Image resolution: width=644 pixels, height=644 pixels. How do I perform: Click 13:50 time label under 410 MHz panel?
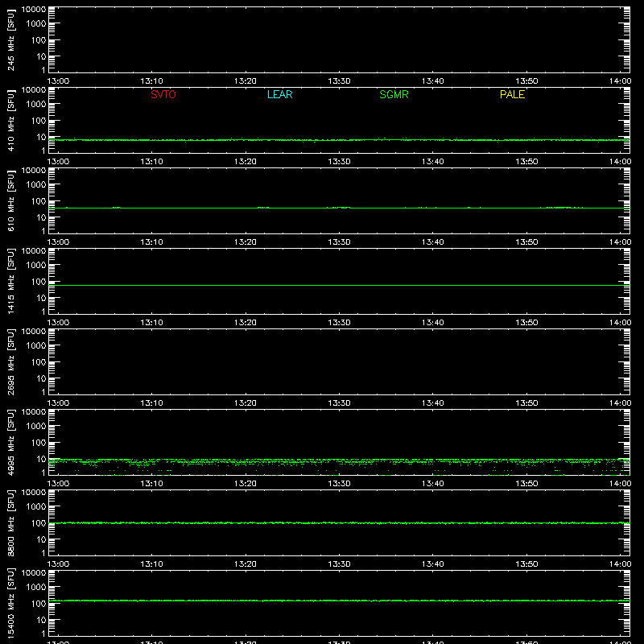click(x=526, y=162)
